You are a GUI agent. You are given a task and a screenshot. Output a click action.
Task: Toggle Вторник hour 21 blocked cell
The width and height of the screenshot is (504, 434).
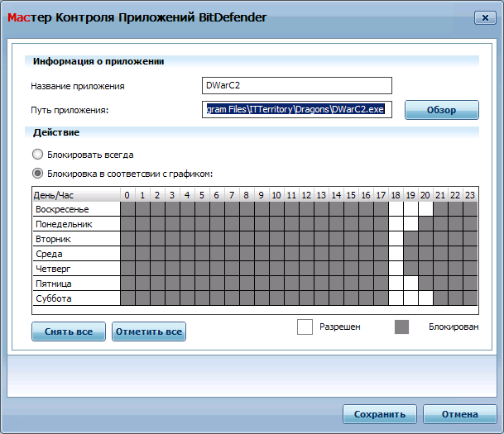pos(440,239)
